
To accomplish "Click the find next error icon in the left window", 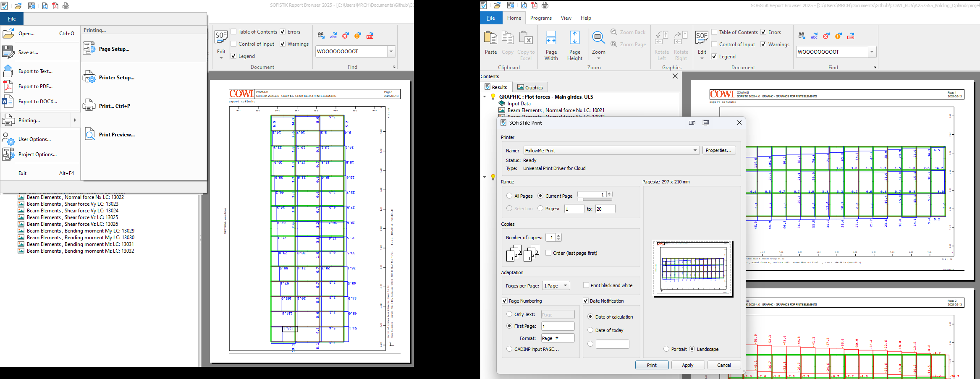I will 345,36.
